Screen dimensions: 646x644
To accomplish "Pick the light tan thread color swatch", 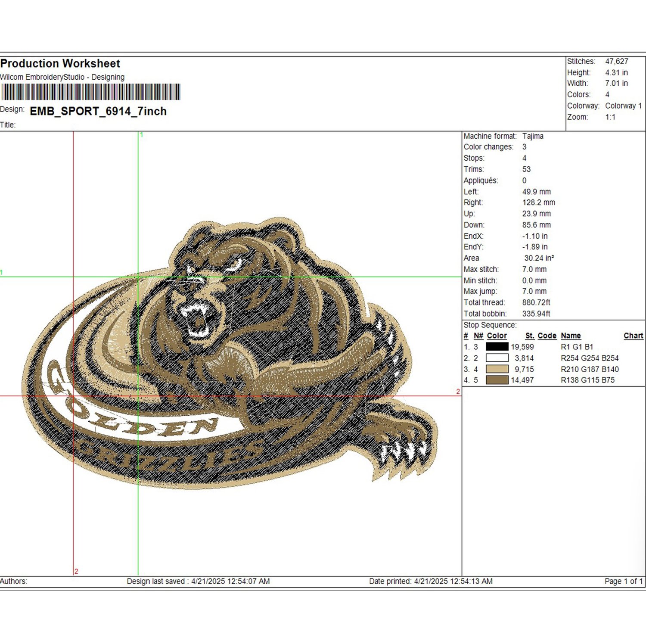I will [497, 369].
